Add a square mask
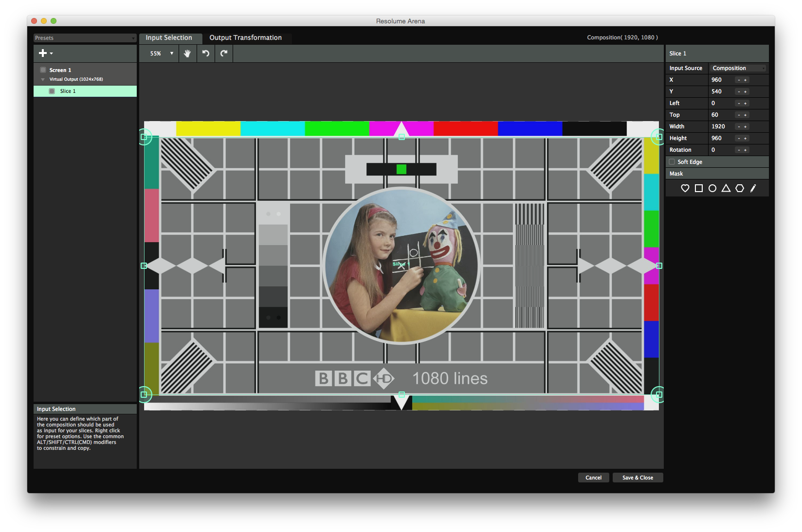 [699, 188]
